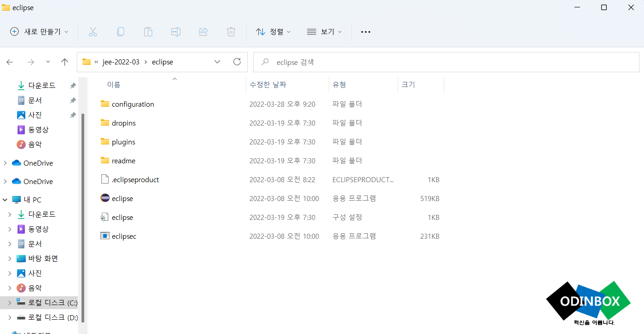Sort by the 크기 column header

(421, 85)
